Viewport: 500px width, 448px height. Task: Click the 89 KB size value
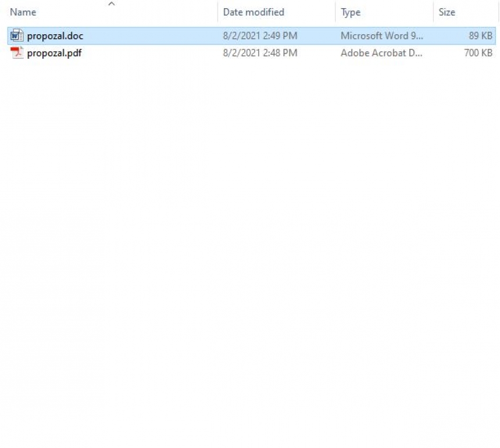[480, 35]
